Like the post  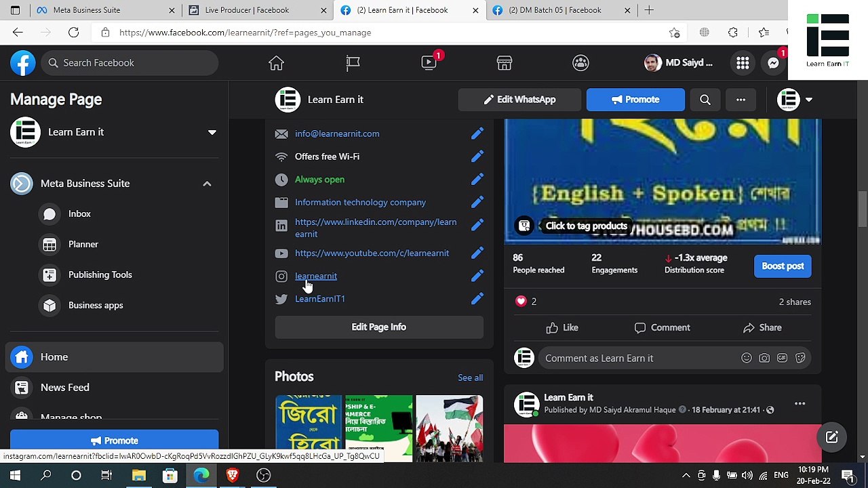point(562,328)
